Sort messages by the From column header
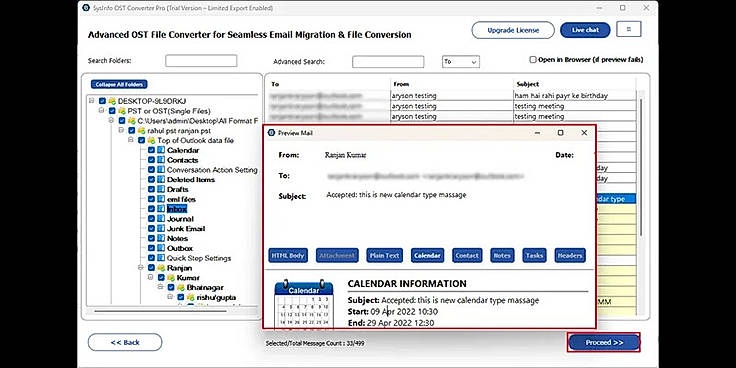Screen dimensions: 736x368 [452, 84]
